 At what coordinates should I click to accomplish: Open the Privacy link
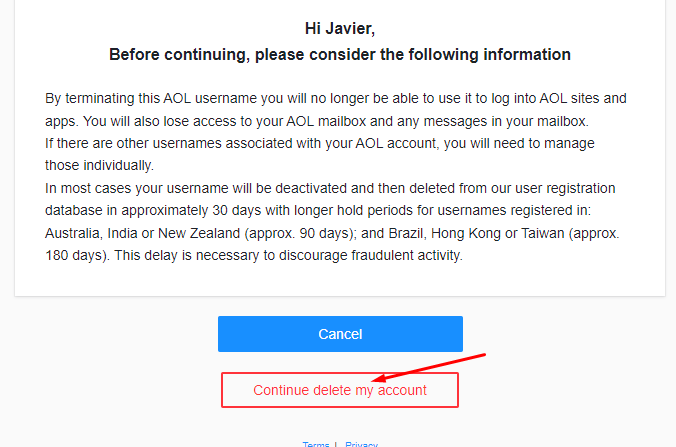coord(361,444)
